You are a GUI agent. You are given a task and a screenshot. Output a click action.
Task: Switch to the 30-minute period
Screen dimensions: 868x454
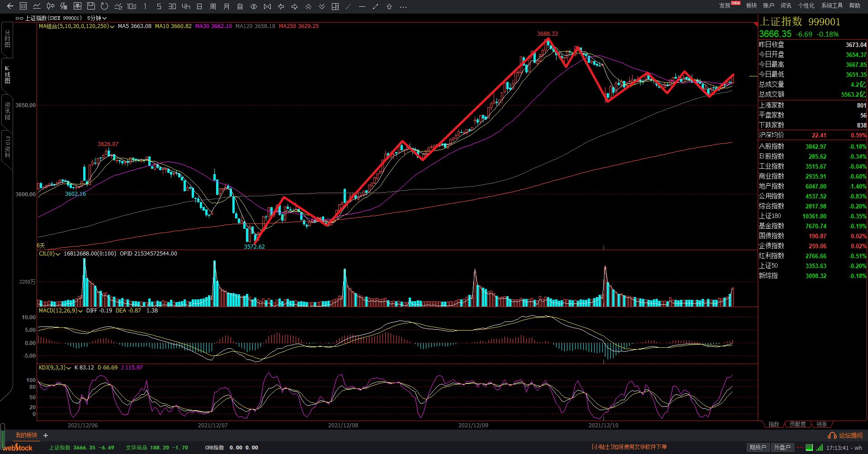pos(172,6)
